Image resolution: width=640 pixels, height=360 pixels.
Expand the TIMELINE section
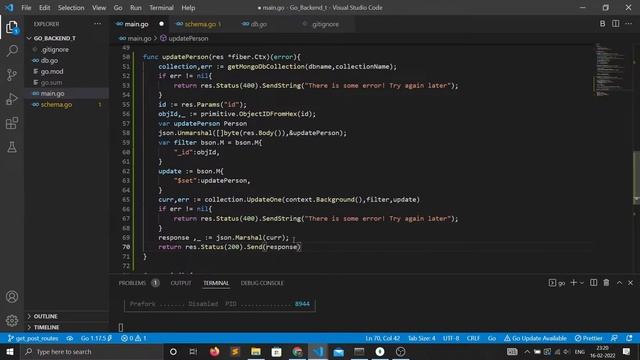click(x=46, y=327)
